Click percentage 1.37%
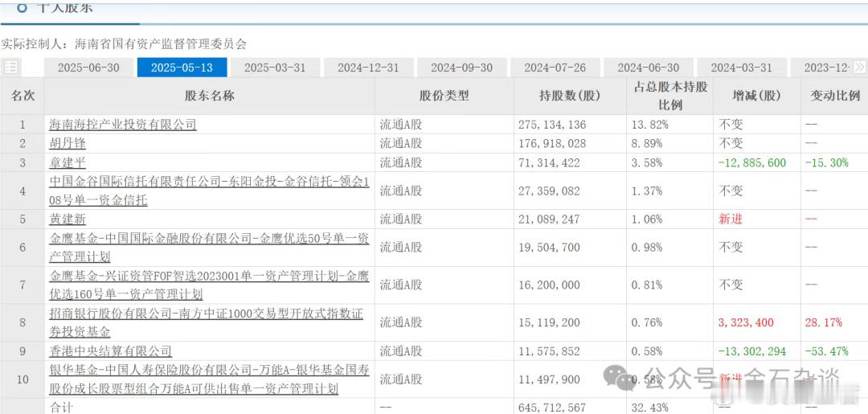Image resolution: width=868 pixels, height=414 pixels. [647, 191]
